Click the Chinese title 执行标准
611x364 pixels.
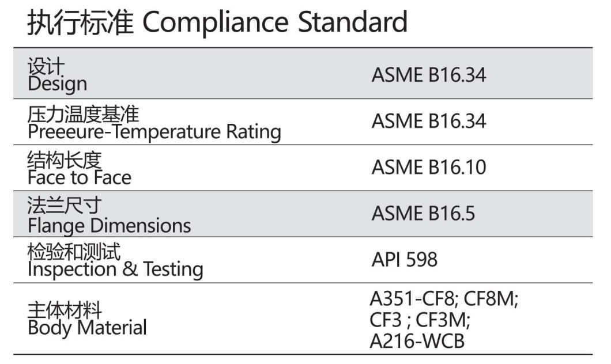(x=80, y=22)
